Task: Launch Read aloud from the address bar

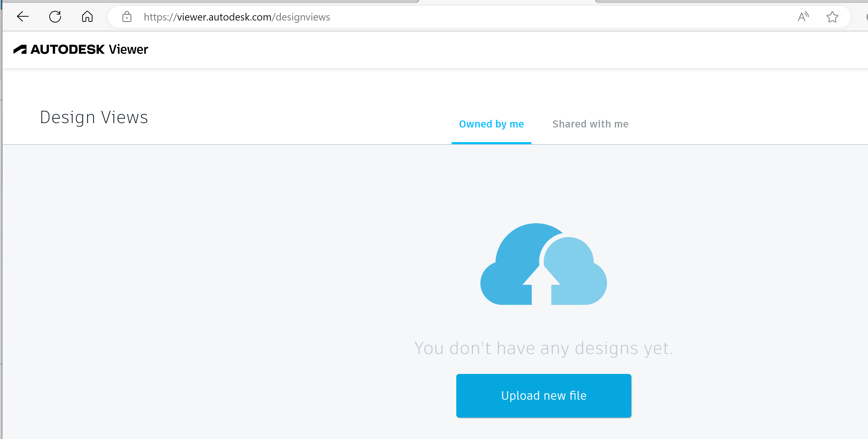Action: tap(803, 17)
